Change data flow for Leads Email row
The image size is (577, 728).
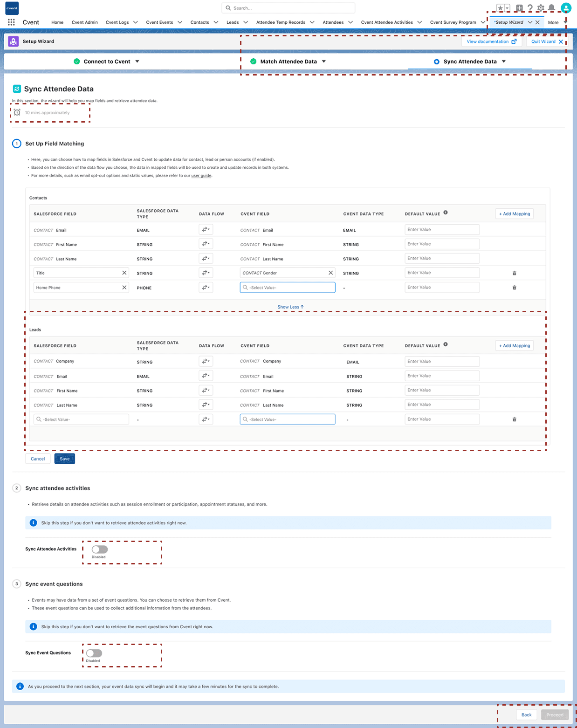tap(206, 376)
